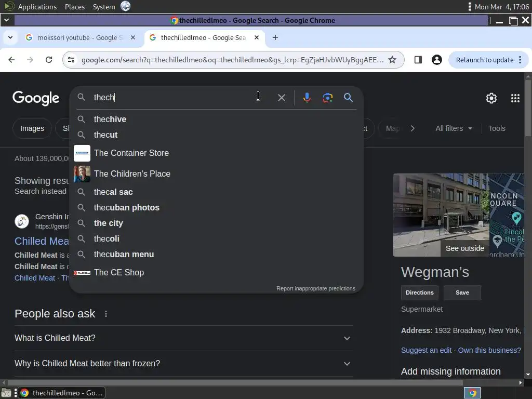Select suggestion the city
532x399 pixels.
point(216,223)
